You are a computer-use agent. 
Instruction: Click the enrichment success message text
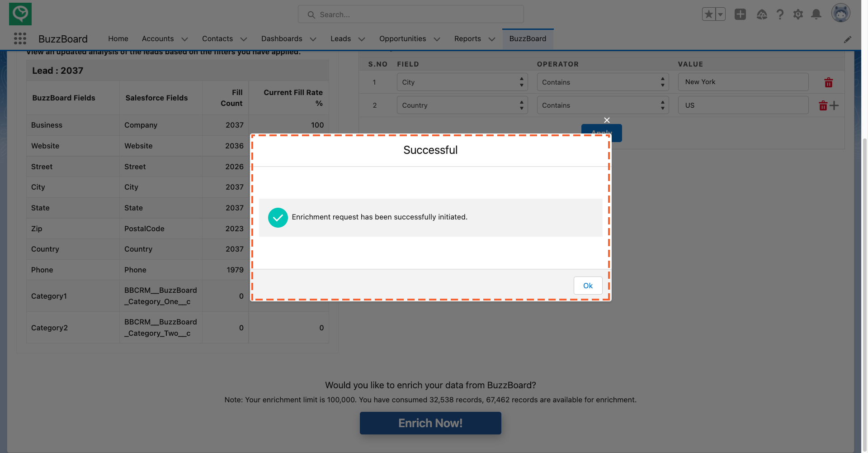[x=379, y=217]
